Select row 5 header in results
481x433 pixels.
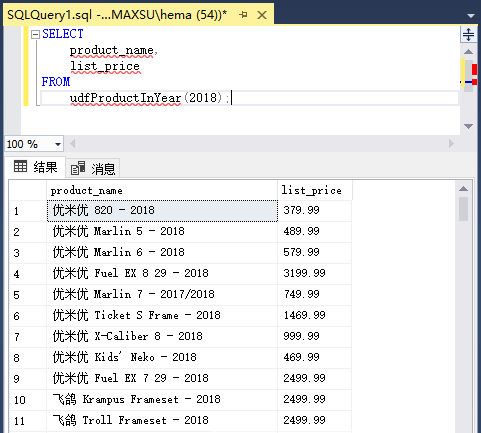28,295
